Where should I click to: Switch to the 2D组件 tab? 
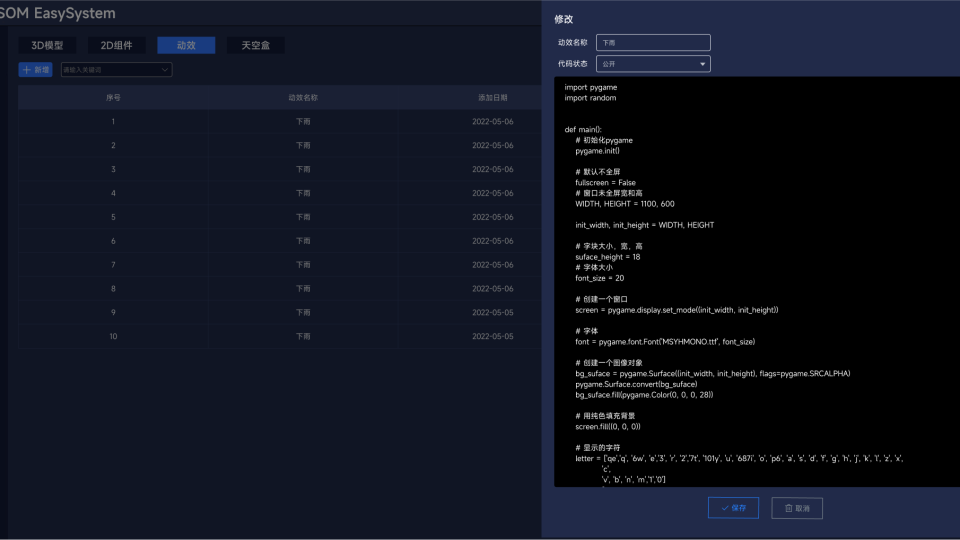116,46
